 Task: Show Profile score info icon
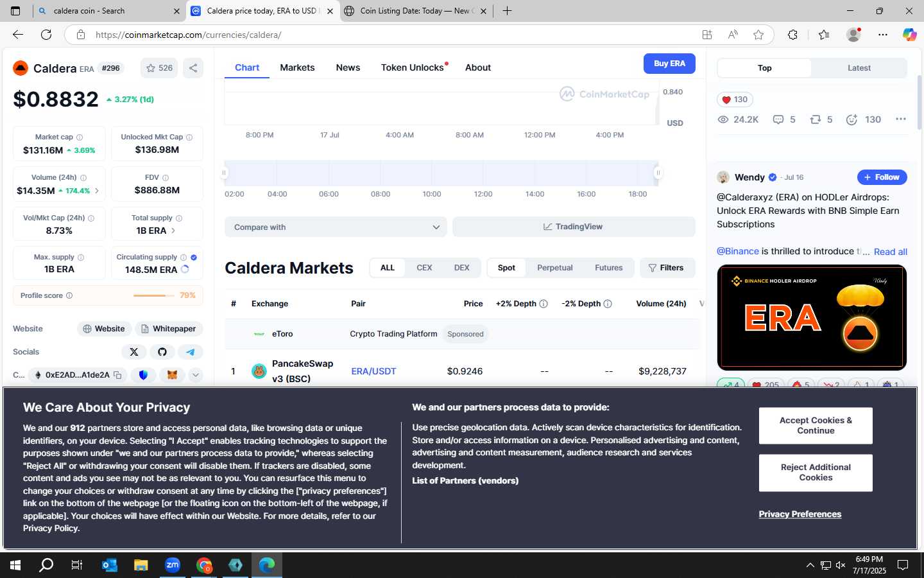tap(69, 295)
